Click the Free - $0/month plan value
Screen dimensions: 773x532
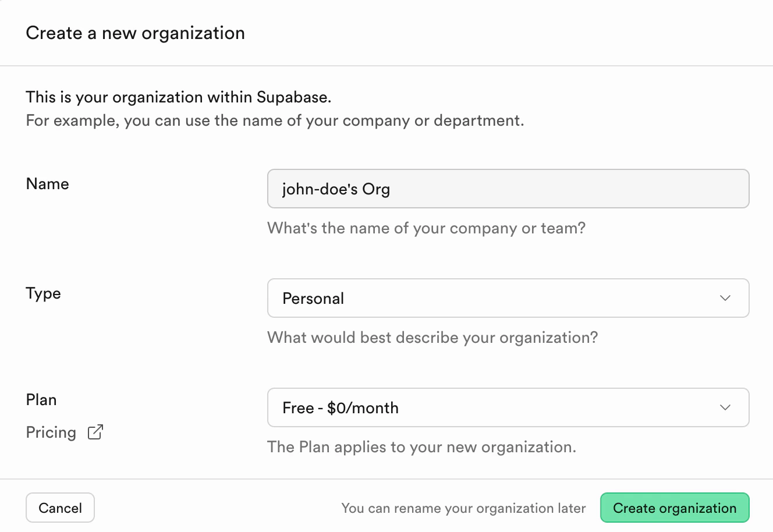tap(341, 407)
